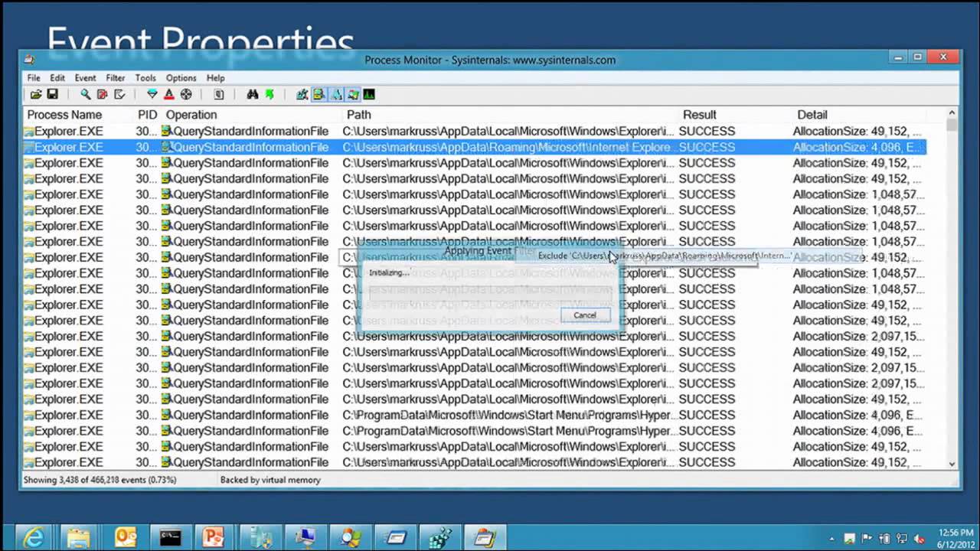The image size is (980, 551).
Task: Click the Save toolbar icon
Action: coord(52,95)
